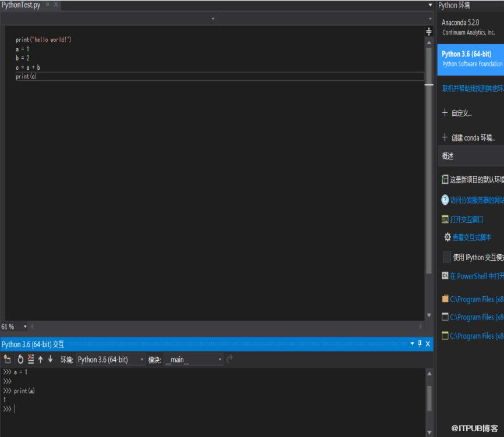
Task: Pin the PythonTest.py editor tab
Action: (48, 4)
